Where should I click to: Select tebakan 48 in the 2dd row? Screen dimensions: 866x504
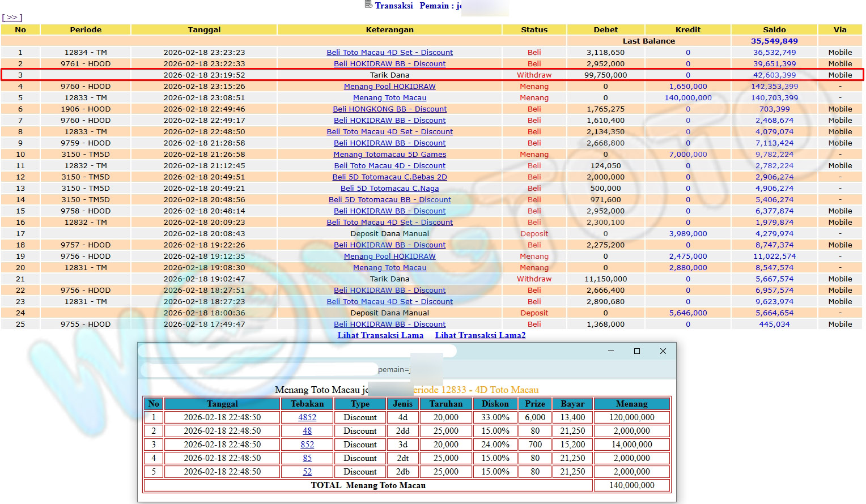click(x=307, y=431)
